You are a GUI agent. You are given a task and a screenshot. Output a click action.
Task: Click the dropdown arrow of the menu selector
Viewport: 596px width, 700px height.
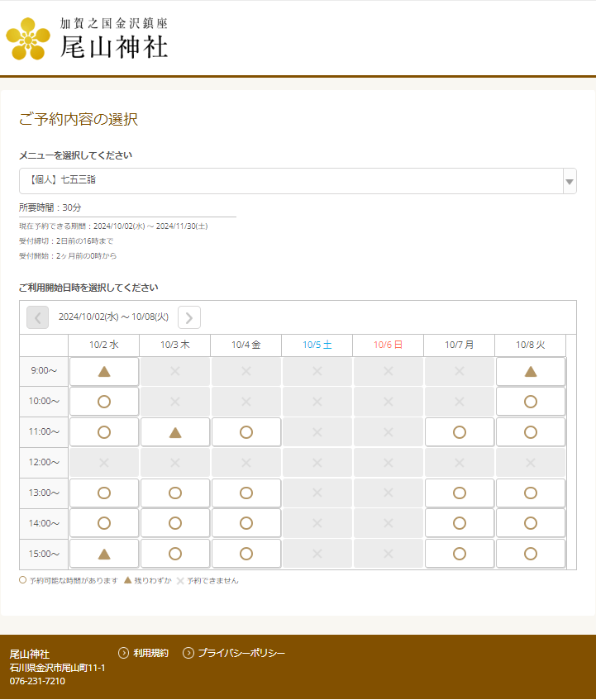coord(569,181)
